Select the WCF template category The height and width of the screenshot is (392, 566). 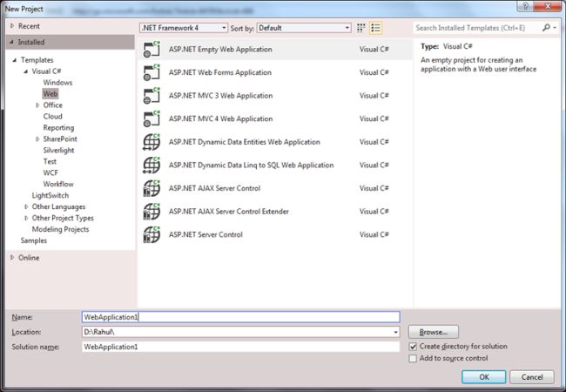tap(51, 172)
